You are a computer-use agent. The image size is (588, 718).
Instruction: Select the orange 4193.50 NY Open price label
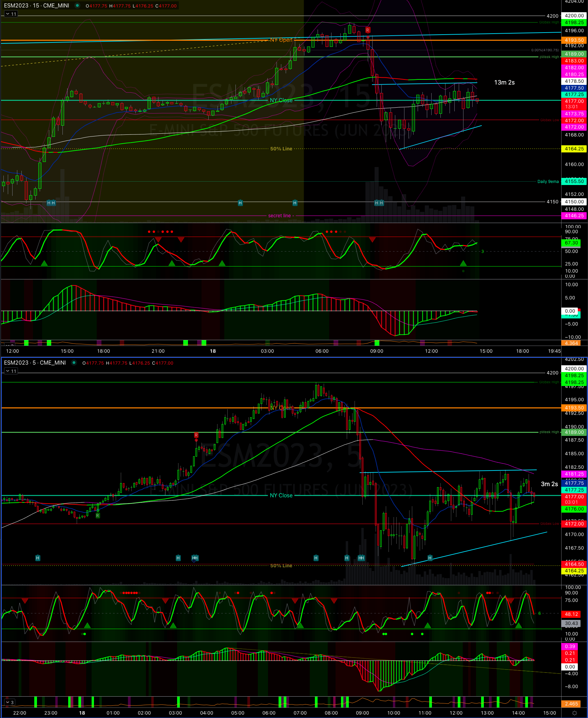pos(574,40)
